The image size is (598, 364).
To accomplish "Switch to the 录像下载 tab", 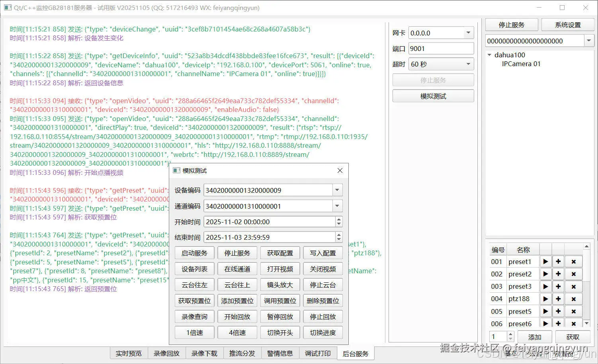I will click(x=204, y=353).
